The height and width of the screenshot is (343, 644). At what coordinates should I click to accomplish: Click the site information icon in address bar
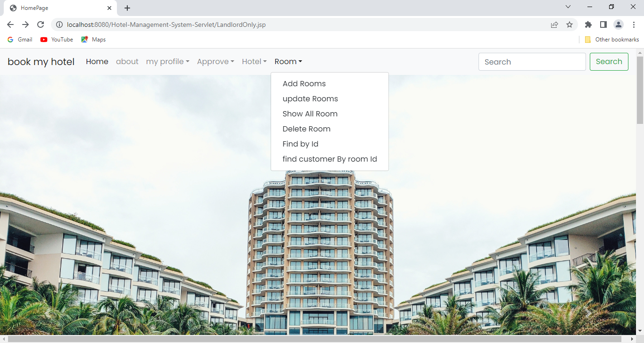point(59,24)
